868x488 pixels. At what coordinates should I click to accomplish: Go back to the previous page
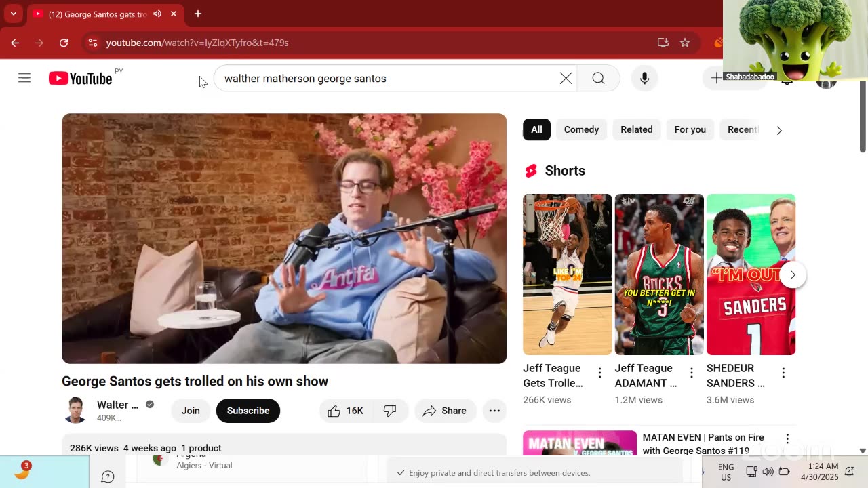tap(15, 43)
